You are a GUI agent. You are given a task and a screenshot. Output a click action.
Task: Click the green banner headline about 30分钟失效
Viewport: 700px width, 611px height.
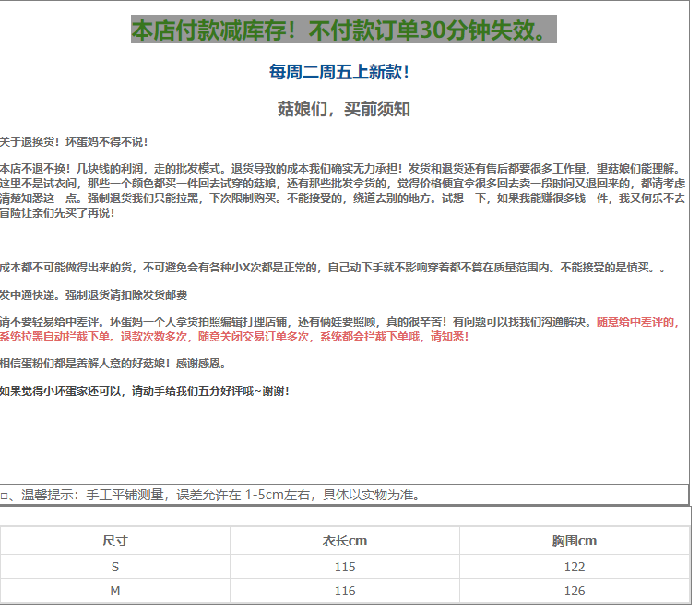344,30
